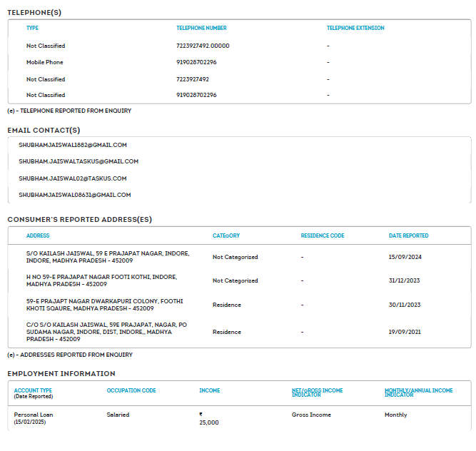Select date reported 30/11/2023
This screenshot has width=476, height=451.
[x=405, y=305]
